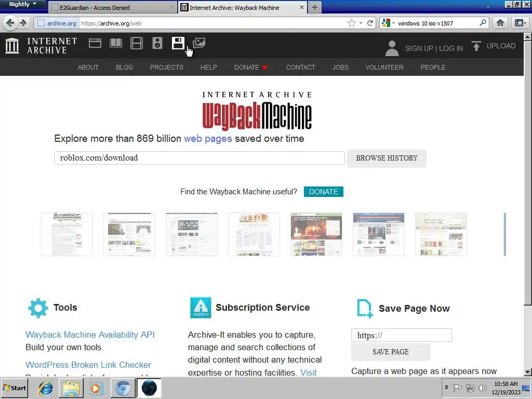Click the BROWSE HISTORY button
The image size is (532, 399).
pos(387,158)
